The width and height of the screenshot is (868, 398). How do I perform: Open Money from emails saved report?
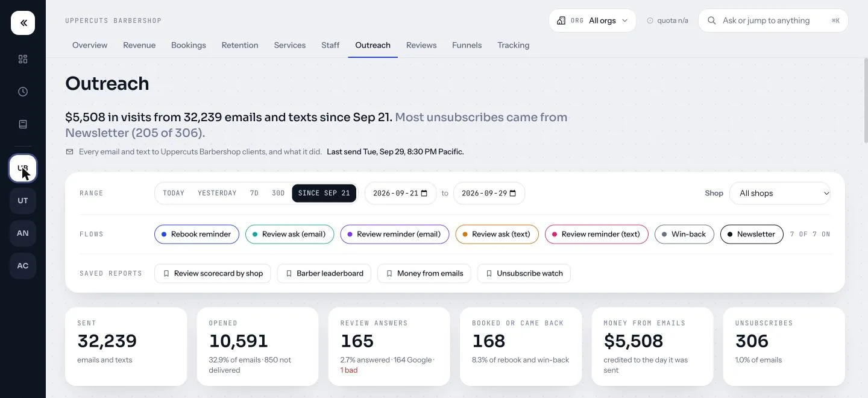(x=424, y=274)
